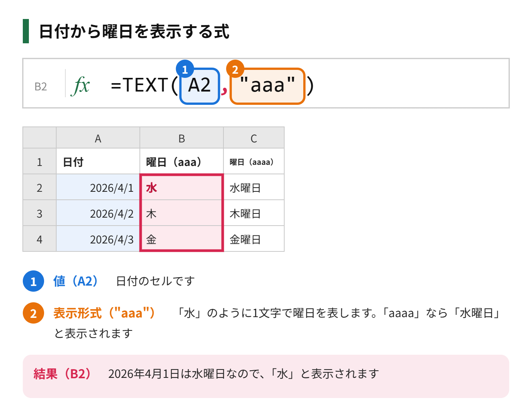Select the "aaa" format argument in formula
Screen dimensions: 532x417
point(268,86)
